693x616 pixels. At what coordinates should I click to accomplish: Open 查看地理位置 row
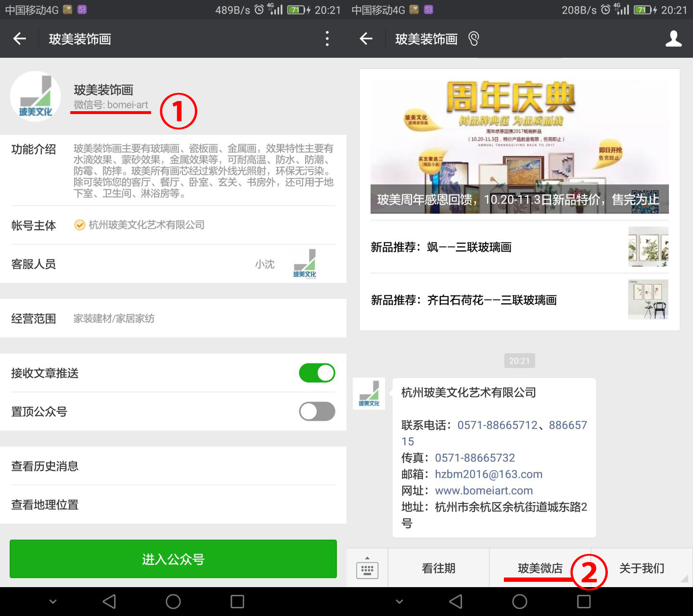pos(173,504)
